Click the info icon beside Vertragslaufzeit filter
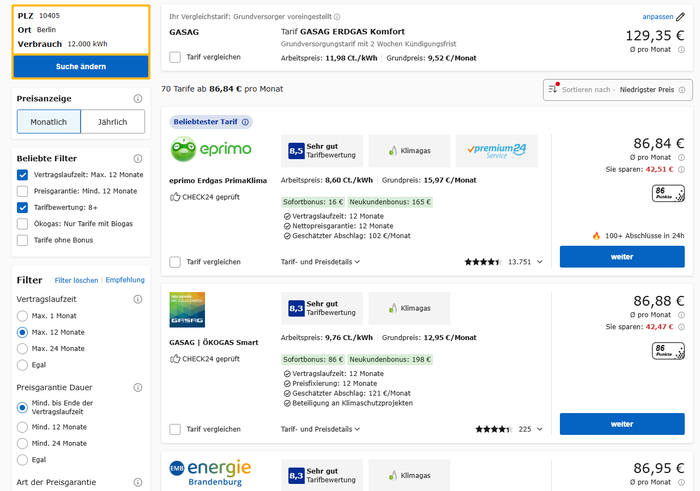 click(138, 299)
